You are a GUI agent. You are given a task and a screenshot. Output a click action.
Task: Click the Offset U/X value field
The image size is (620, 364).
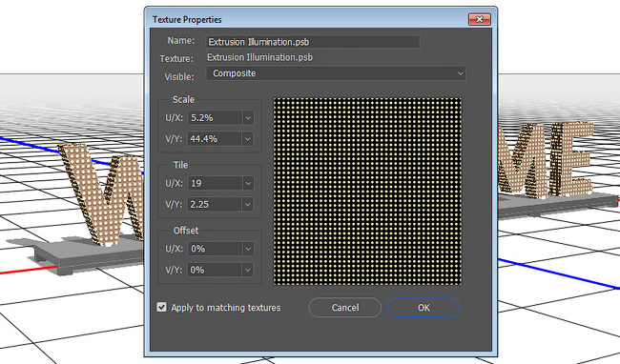tap(216, 249)
